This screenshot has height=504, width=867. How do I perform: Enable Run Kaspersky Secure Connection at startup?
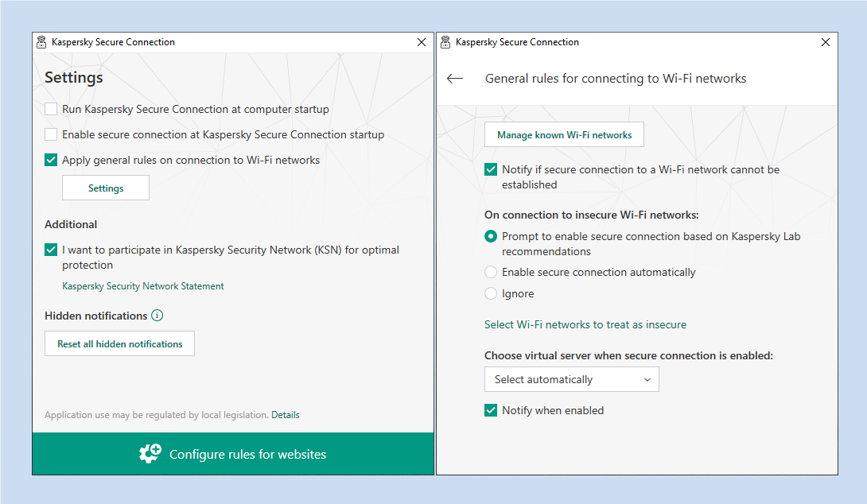[x=51, y=109]
